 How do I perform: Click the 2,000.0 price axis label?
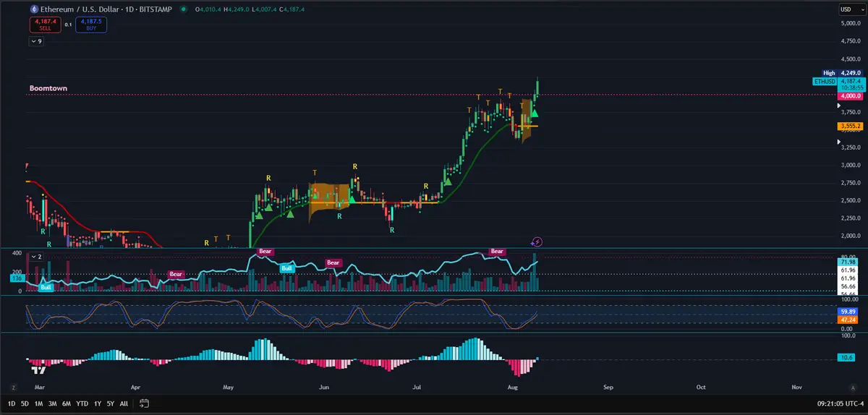pos(851,236)
